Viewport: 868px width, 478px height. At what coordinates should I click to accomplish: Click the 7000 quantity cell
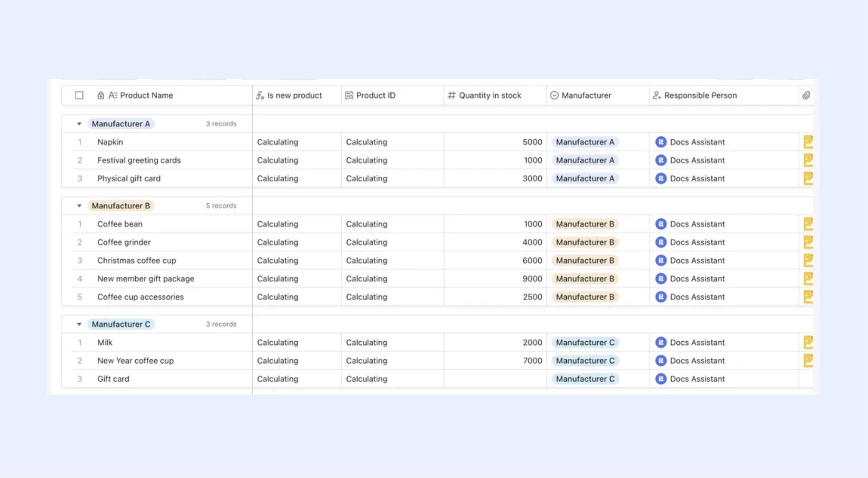coord(495,360)
